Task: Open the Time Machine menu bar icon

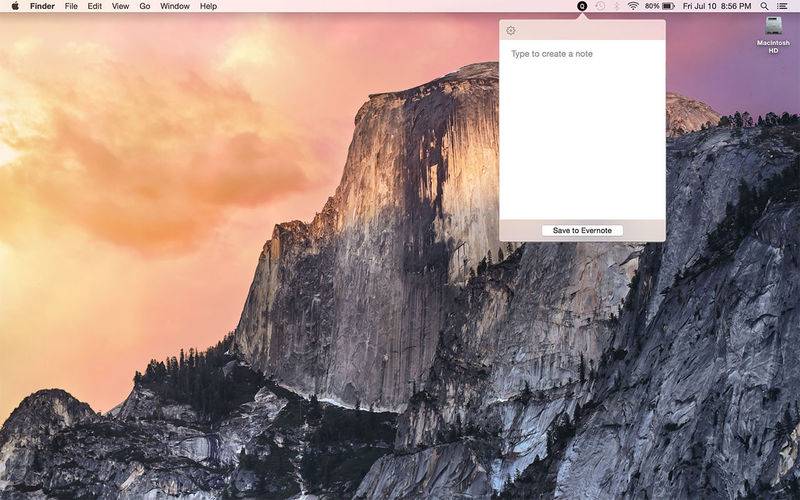Action: pyautogui.click(x=601, y=6)
